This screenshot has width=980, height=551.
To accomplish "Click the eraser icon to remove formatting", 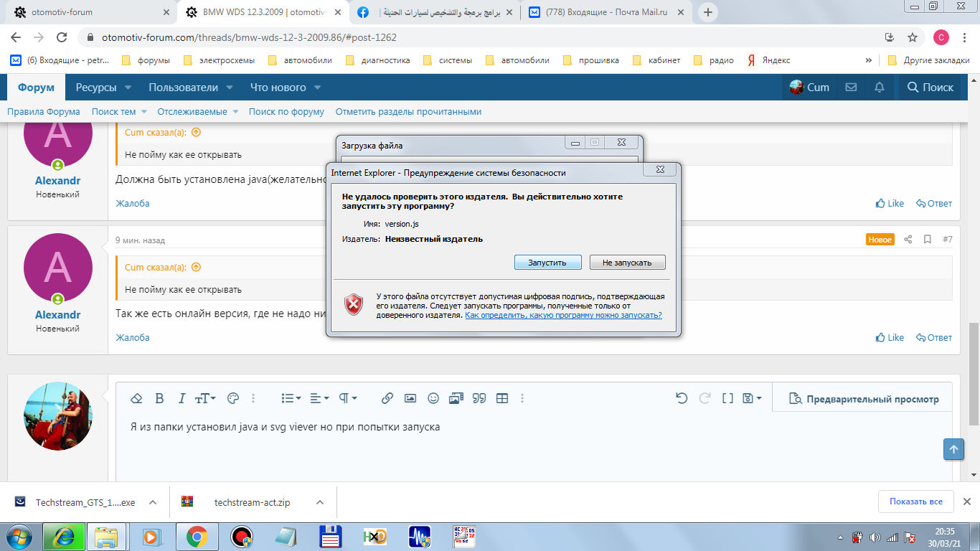I will pos(136,398).
